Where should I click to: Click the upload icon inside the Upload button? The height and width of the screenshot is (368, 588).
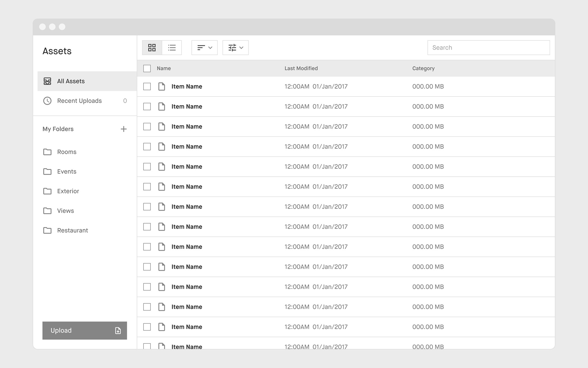[x=117, y=330]
